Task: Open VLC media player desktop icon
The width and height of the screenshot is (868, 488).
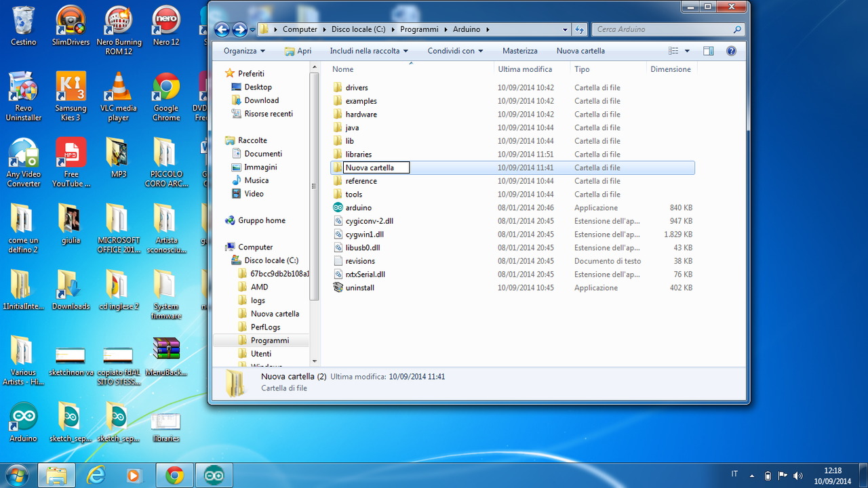Action: (x=119, y=96)
